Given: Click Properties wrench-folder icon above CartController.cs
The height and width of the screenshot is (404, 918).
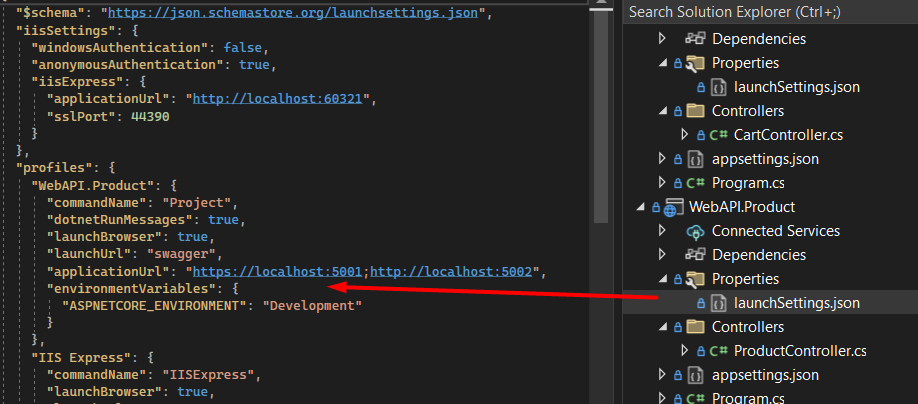Looking at the screenshot, I should pos(696,63).
